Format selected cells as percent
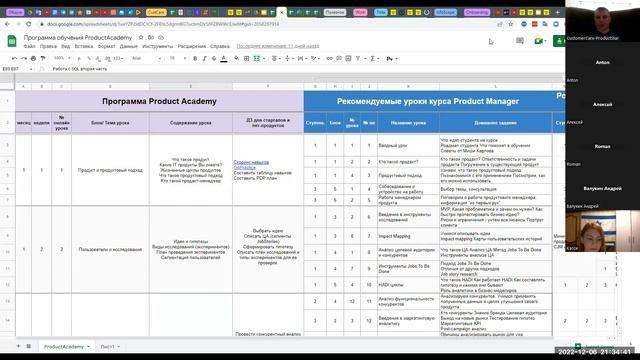This screenshot has width=640, height=360. 89,58
